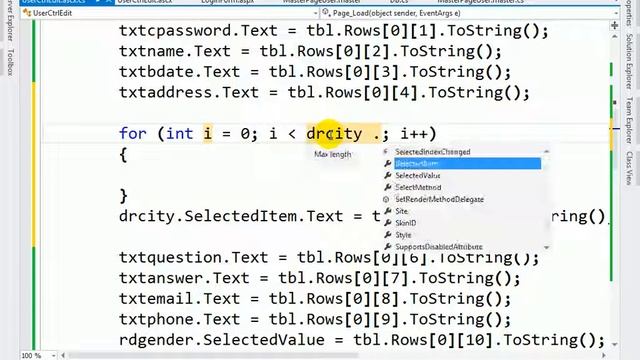Click the txtname.Text code line

coord(310,51)
